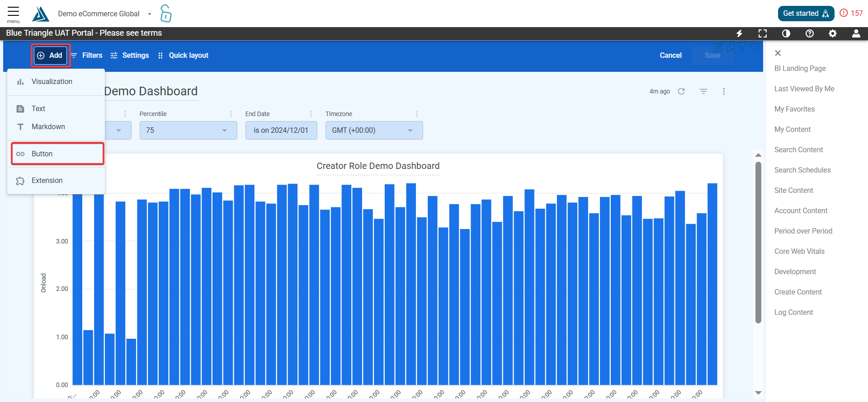Screen dimensions: 868x402
Task: Open dashboard actions three-dot menu
Action: click(724, 91)
